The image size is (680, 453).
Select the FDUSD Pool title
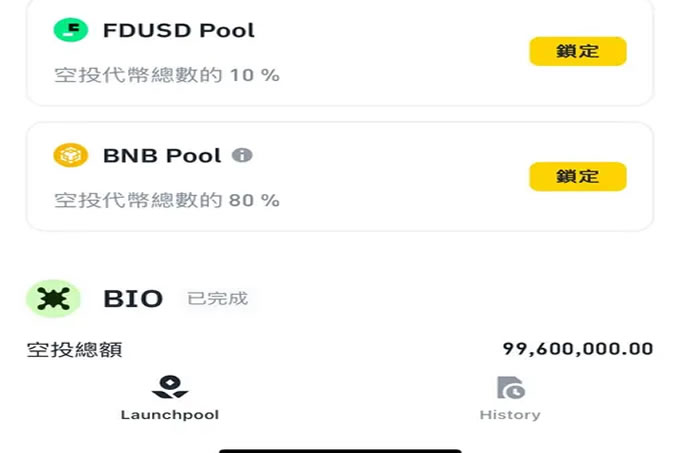click(x=179, y=30)
